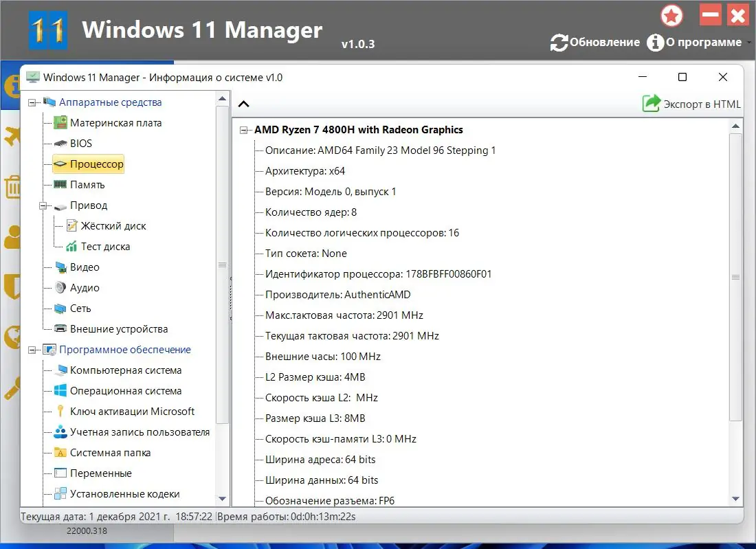Select 'Размер кэша L3: 8MB' row

[315, 418]
